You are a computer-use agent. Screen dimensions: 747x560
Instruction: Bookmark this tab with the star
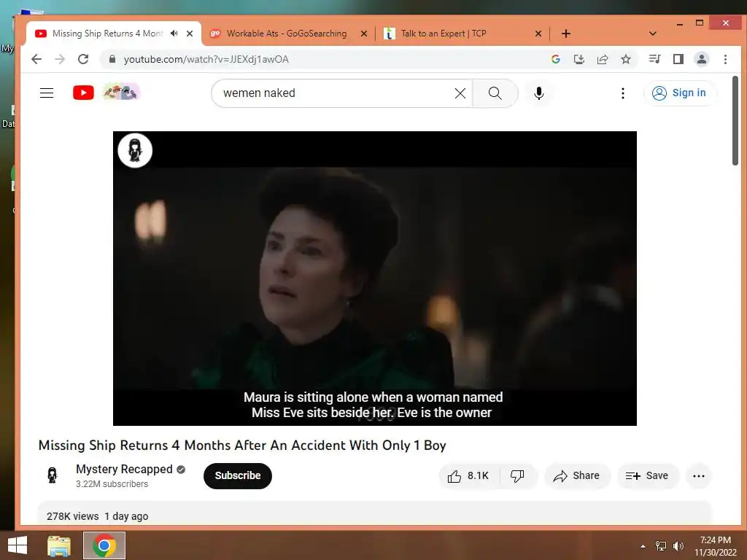pyautogui.click(x=625, y=59)
